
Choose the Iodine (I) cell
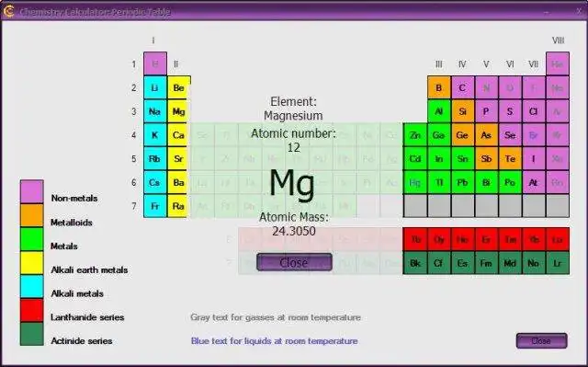(x=534, y=159)
